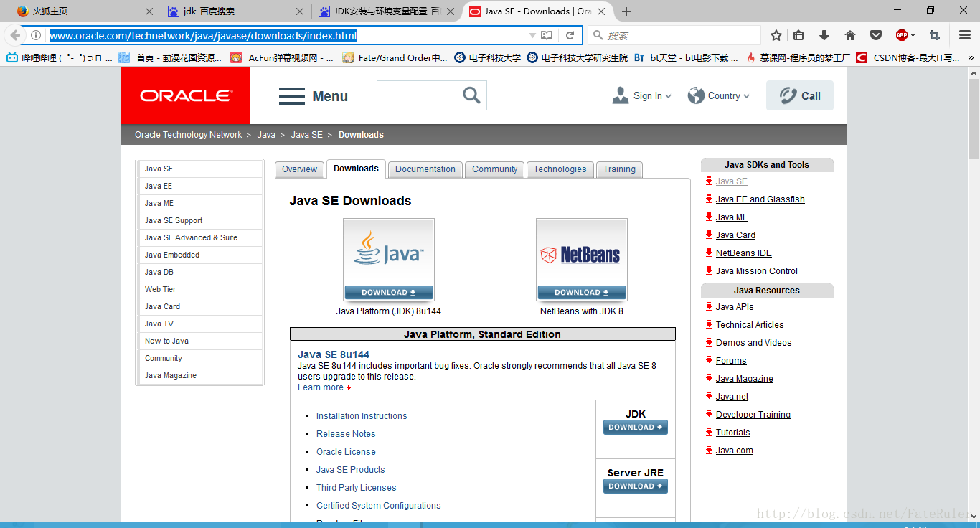The image size is (980, 528).
Task: Open the Oracle License link
Action: click(x=346, y=452)
